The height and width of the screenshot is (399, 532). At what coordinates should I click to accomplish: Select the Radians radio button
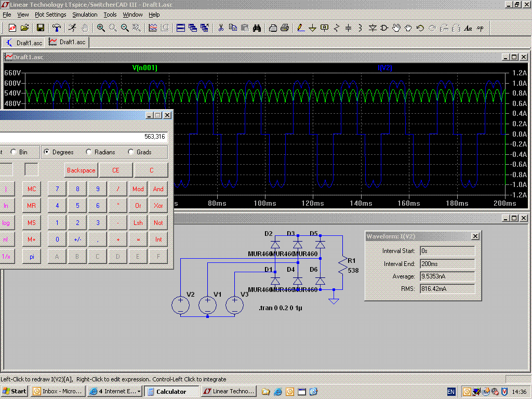[89, 152]
